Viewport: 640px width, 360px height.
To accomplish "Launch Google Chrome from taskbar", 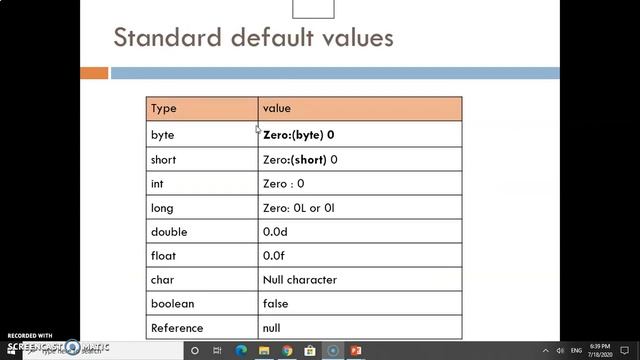I will [x=287, y=351].
